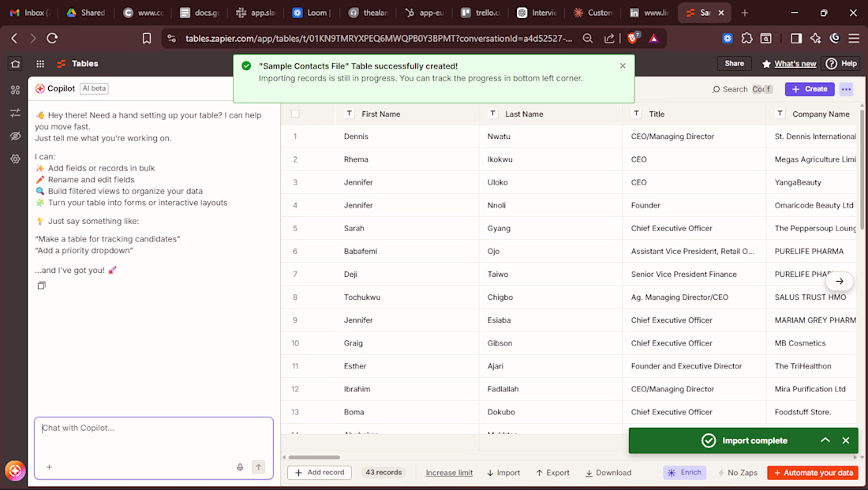Open the three-dots more options menu

click(846, 89)
